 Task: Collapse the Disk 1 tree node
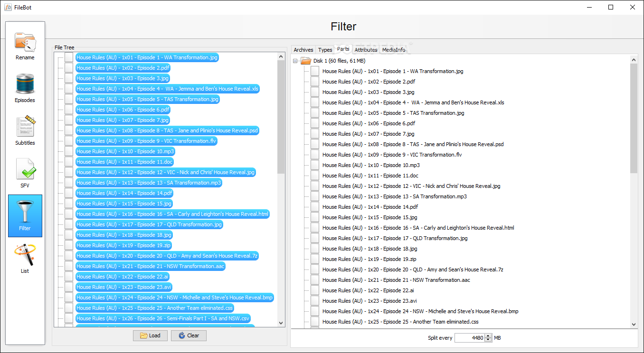295,61
